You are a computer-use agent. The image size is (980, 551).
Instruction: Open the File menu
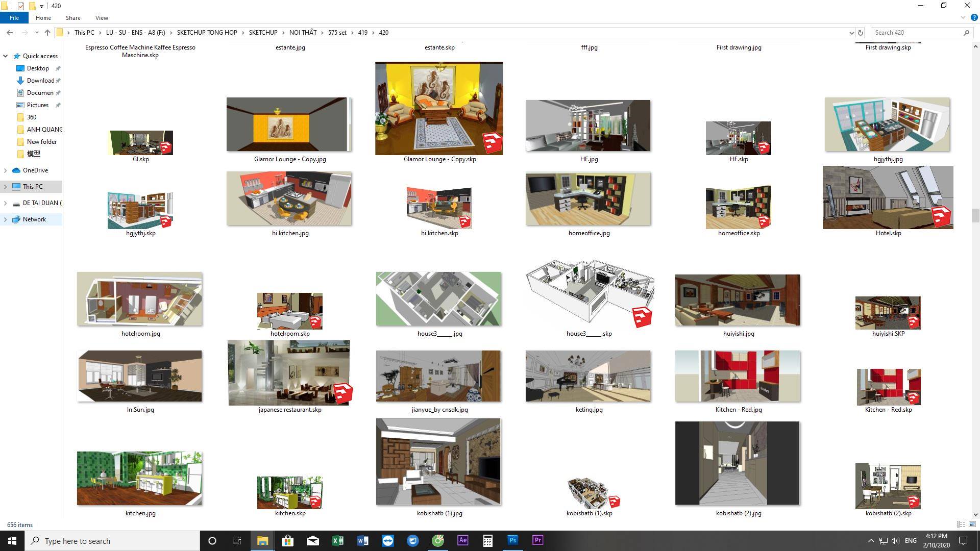[x=14, y=17]
